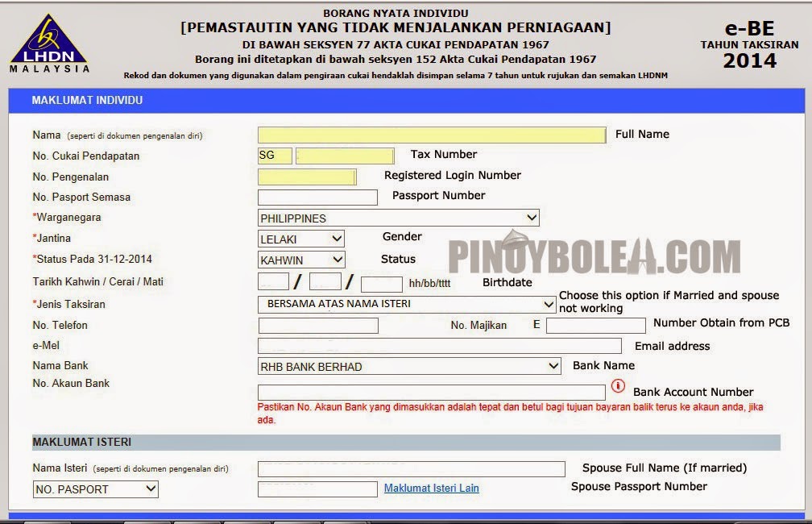Click the No. Majikan input field
This screenshot has height=524, width=812.
tap(596, 326)
